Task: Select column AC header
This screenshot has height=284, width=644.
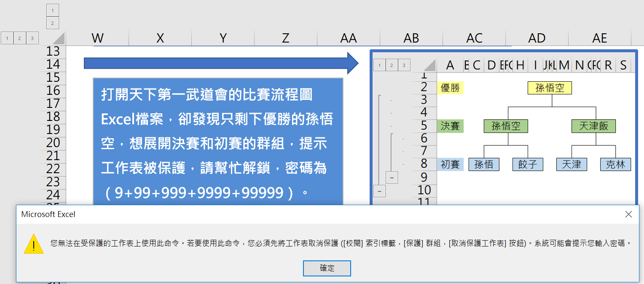Action: pos(474,38)
